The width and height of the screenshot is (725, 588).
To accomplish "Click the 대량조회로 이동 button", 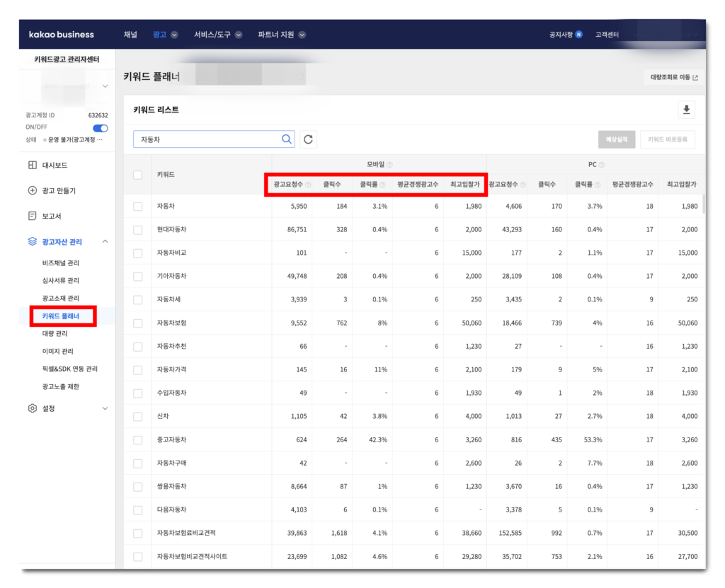I will point(674,78).
